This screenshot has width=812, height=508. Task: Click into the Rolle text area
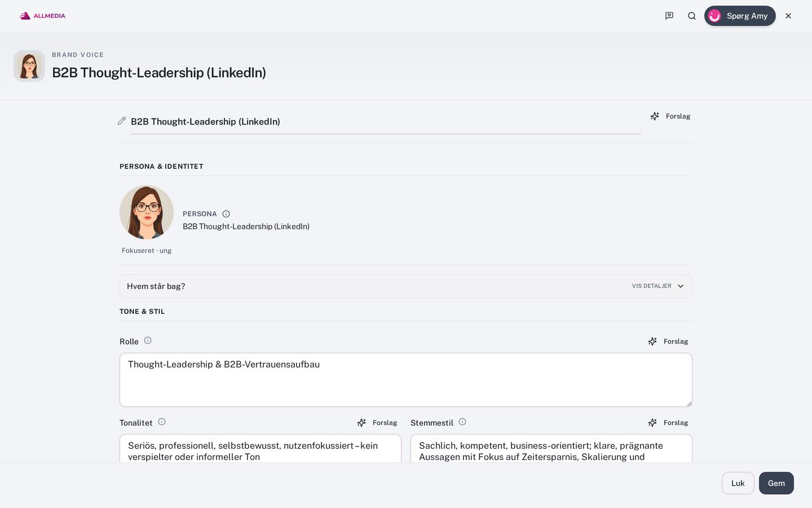point(406,380)
